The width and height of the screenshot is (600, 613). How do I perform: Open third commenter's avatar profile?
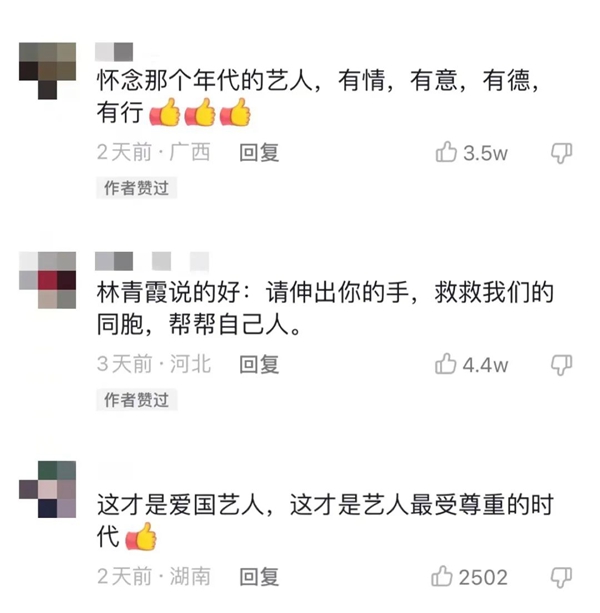tap(47, 489)
